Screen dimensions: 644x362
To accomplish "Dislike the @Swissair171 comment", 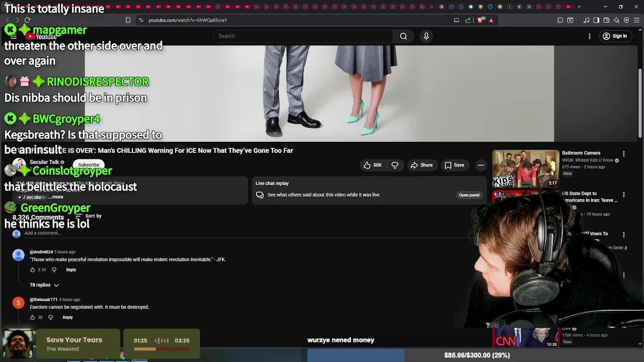I will coord(50,317).
